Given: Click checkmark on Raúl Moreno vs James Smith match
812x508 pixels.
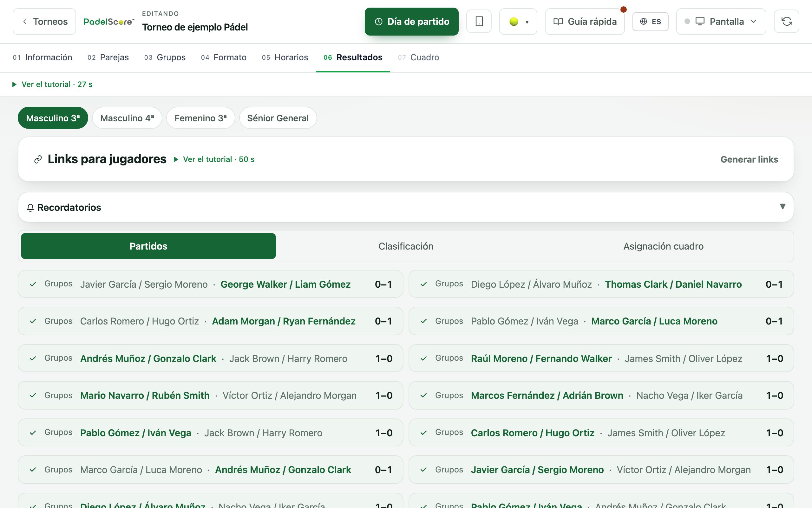Looking at the screenshot, I should point(423,358).
